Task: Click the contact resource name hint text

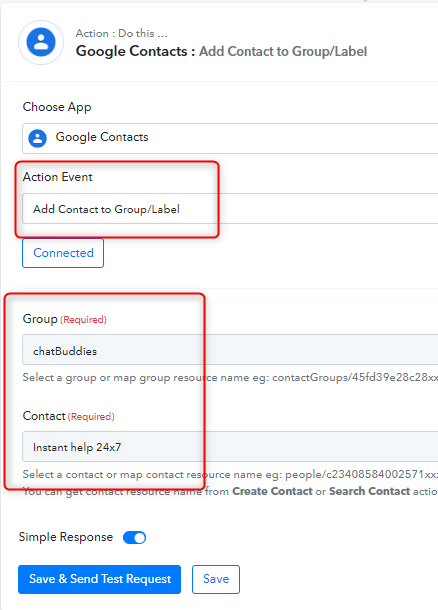Action: click(230, 474)
